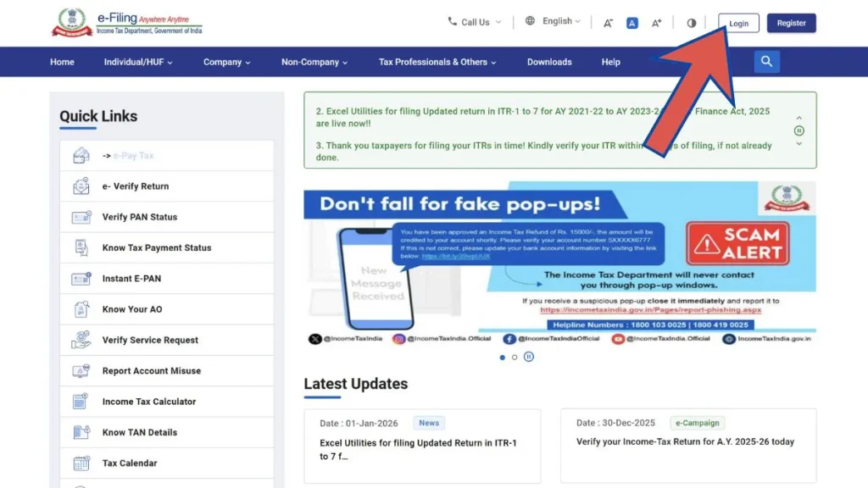Expand the Individual/HUF navigation menu

[x=138, y=61]
